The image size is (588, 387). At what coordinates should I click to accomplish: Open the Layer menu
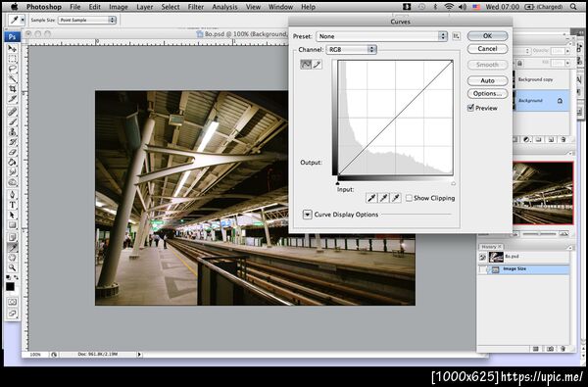pos(144,7)
